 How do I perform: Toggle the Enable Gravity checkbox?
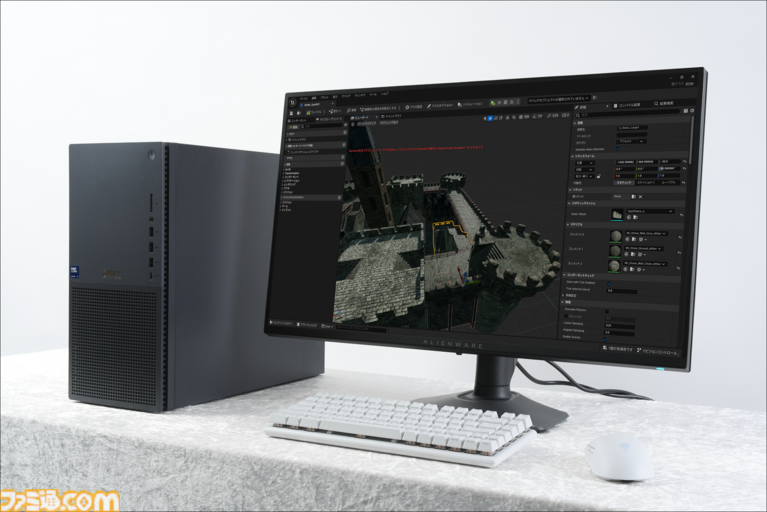(x=605, y=340)
